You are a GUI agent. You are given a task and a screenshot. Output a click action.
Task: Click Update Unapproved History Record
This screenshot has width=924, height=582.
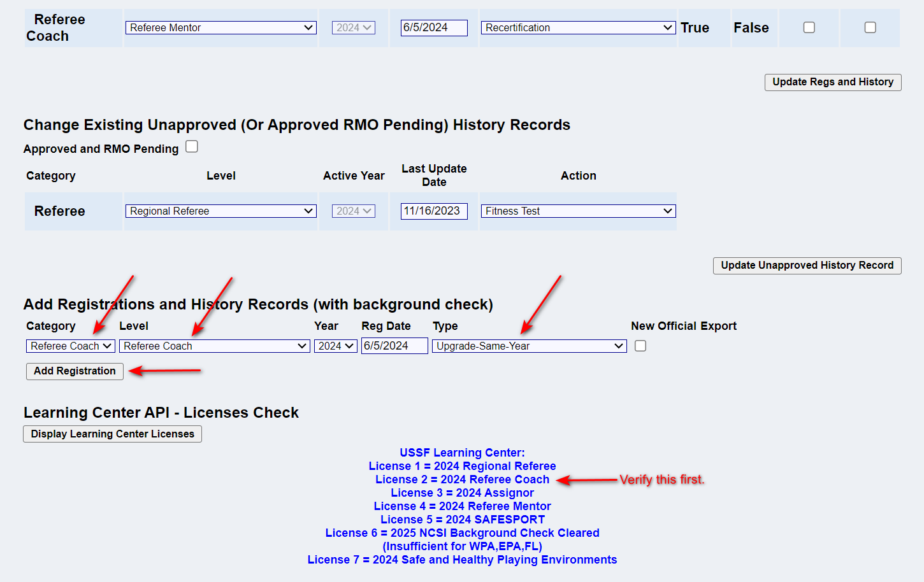tap(807, 266)
